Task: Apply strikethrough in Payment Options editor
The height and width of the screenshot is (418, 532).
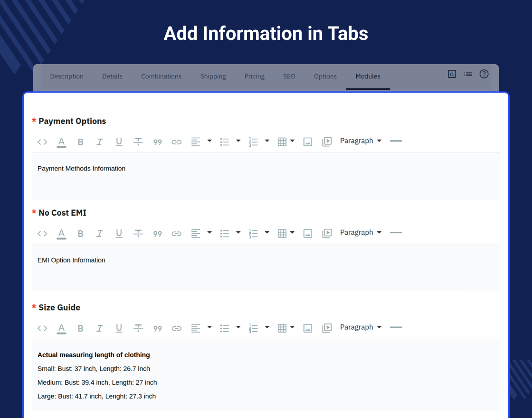Action: (138, 142)
